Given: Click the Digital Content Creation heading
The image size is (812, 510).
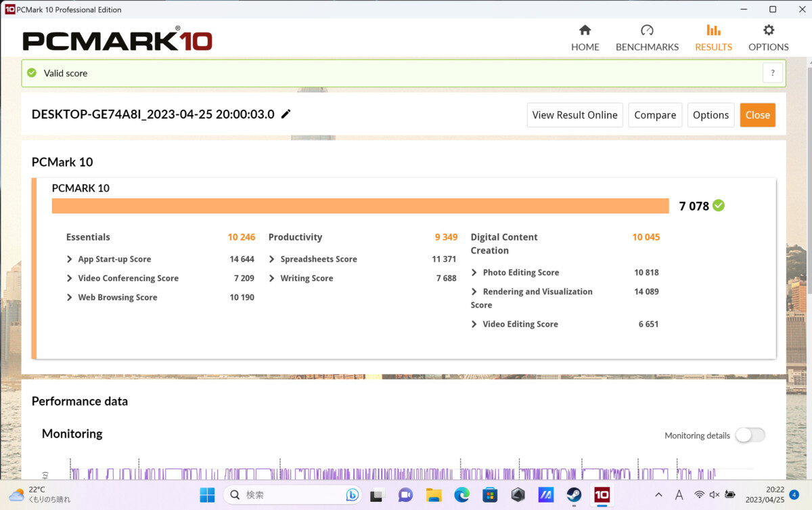Looking at the screenshot, I should coord(504,244).
